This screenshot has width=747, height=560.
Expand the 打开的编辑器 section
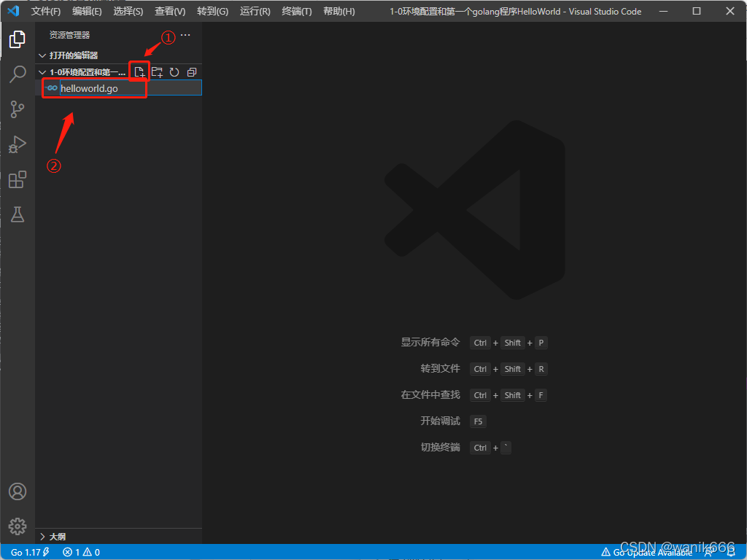119,55
